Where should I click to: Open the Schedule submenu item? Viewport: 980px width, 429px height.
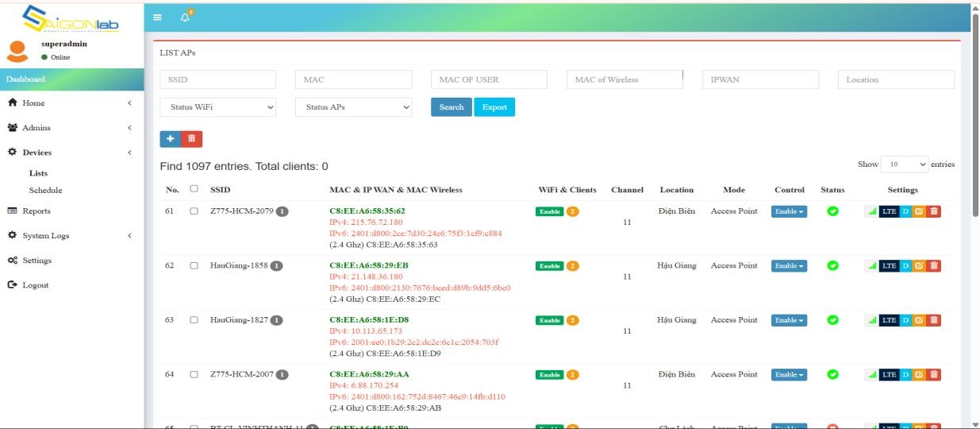pyautogui.click(x=45, y=191)
